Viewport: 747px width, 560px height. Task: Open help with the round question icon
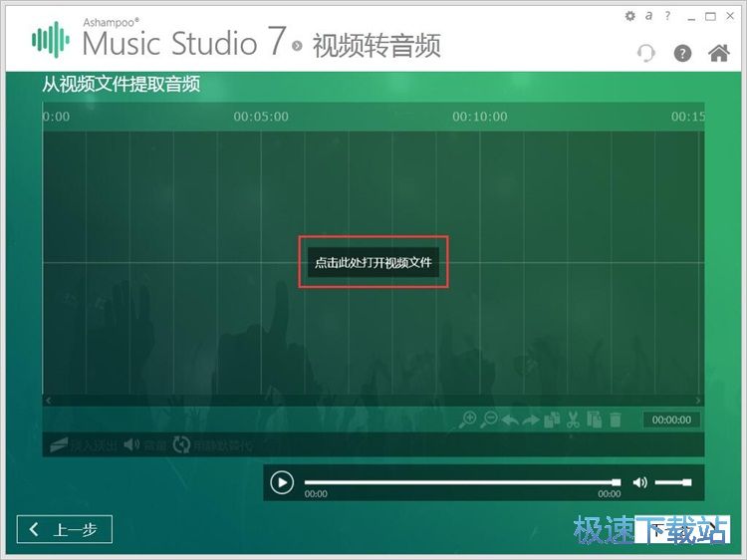682,53
